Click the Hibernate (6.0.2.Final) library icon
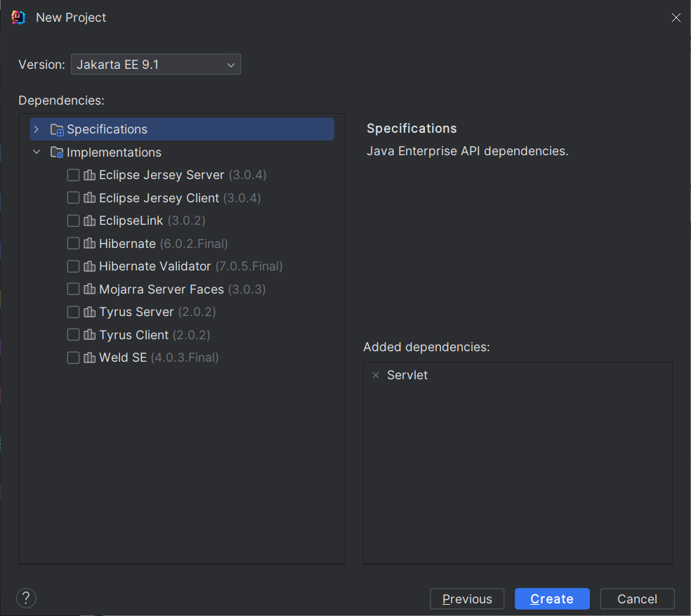This screenshot has width=691, height=616. (x=89, y=244)
